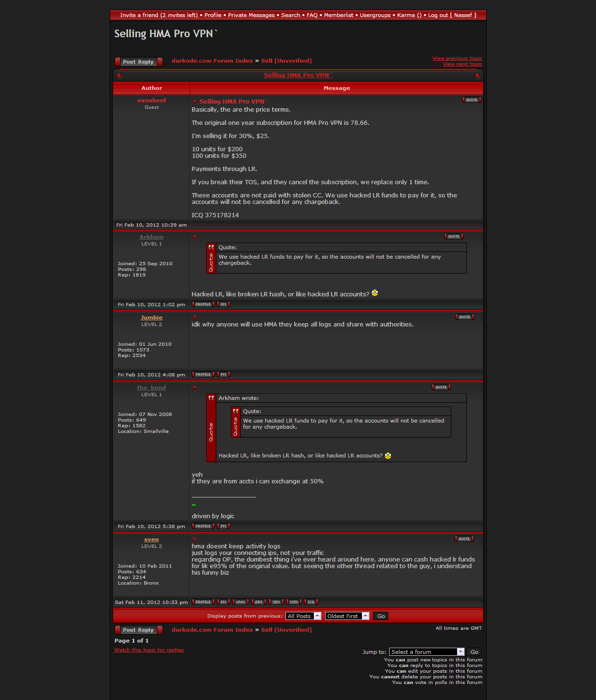
Task: Click AIM button under sven's post
Action: point(259,602)
